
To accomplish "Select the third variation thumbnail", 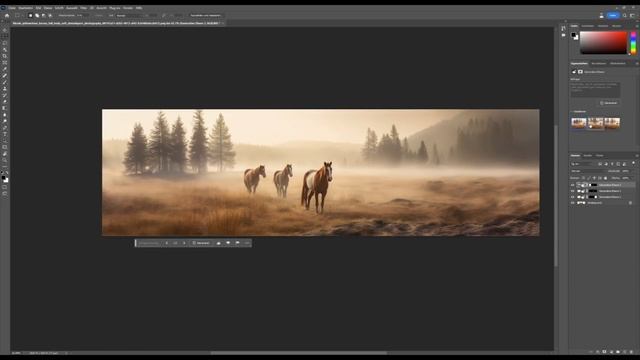I will tap(612, 123).
